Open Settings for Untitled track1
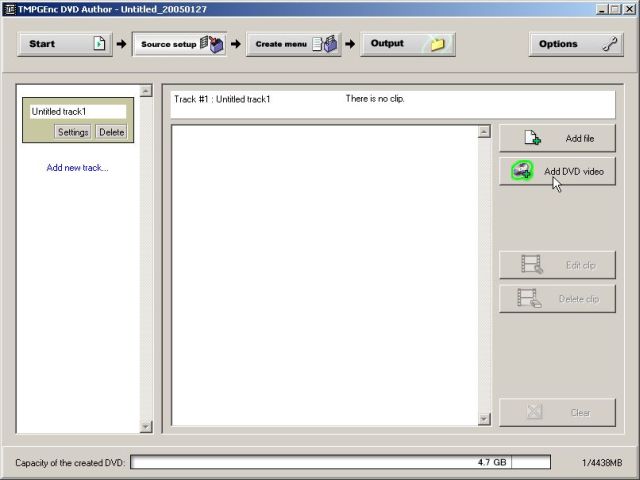Screen dimensions: 640x480 [73, 132]
